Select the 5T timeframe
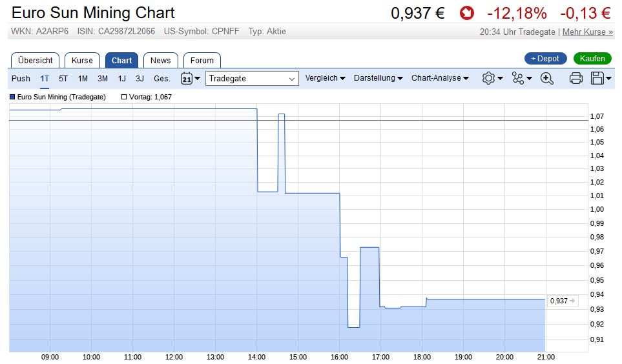622x364 pixels. click(63, 79)
